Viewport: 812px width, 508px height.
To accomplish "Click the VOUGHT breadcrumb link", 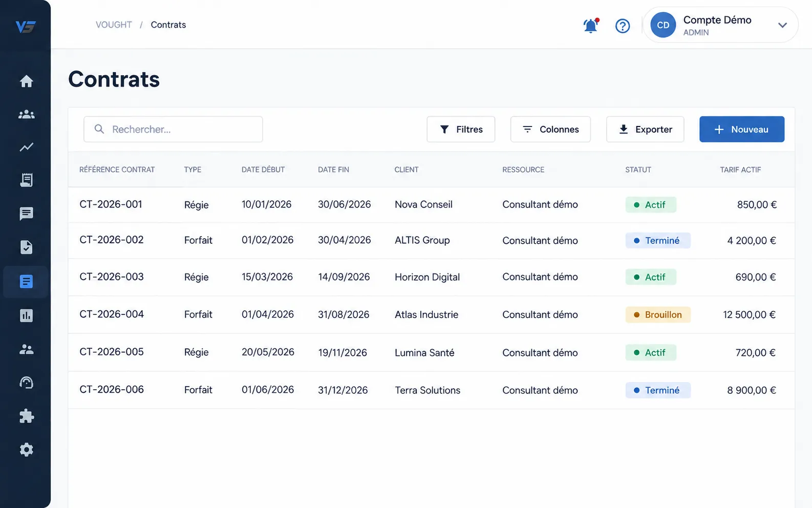I will coord(114,25).
